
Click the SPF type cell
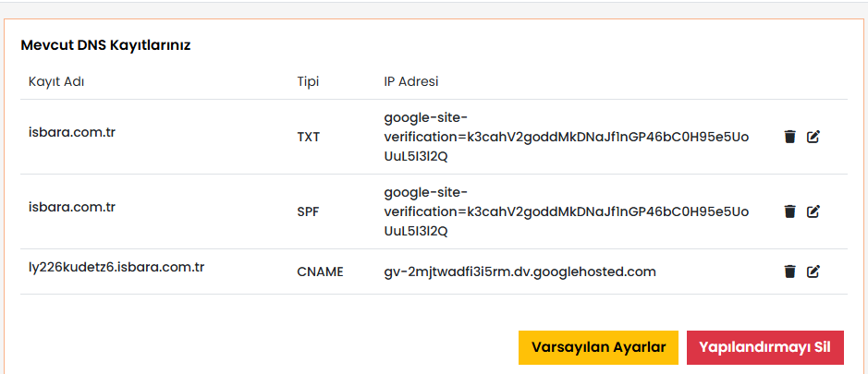coord(308,211)
